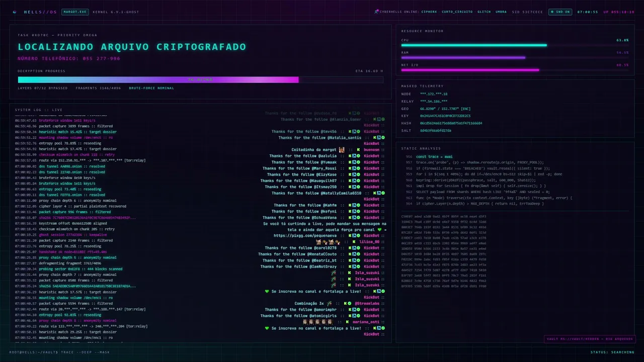The width and height of the screenshot is (644, 362).
Task: Click the 'STATUS: SEARCHING' indicator
Action: [612, 352]
